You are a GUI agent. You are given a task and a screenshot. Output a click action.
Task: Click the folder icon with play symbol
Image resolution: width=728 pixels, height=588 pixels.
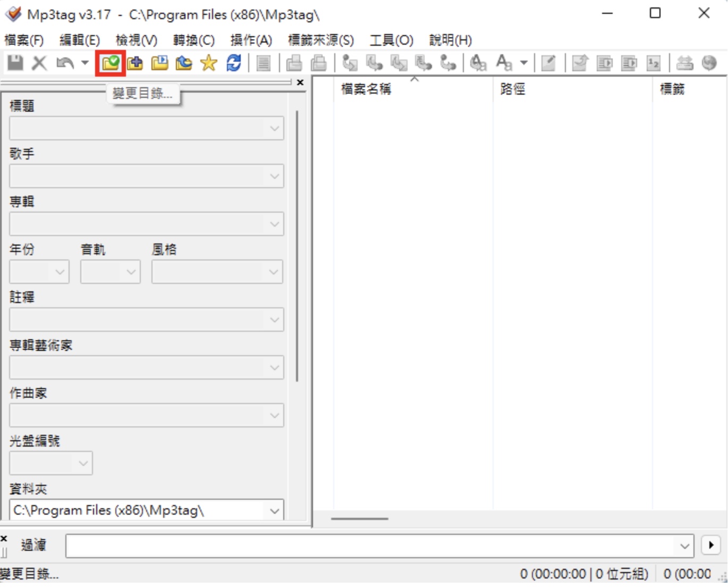tap(159, 63)
